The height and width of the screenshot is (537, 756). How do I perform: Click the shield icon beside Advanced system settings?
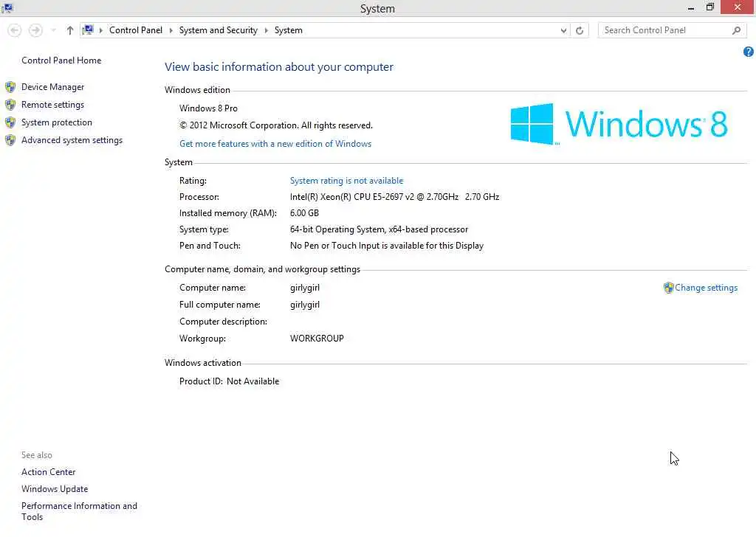click(x=10, y=140)
